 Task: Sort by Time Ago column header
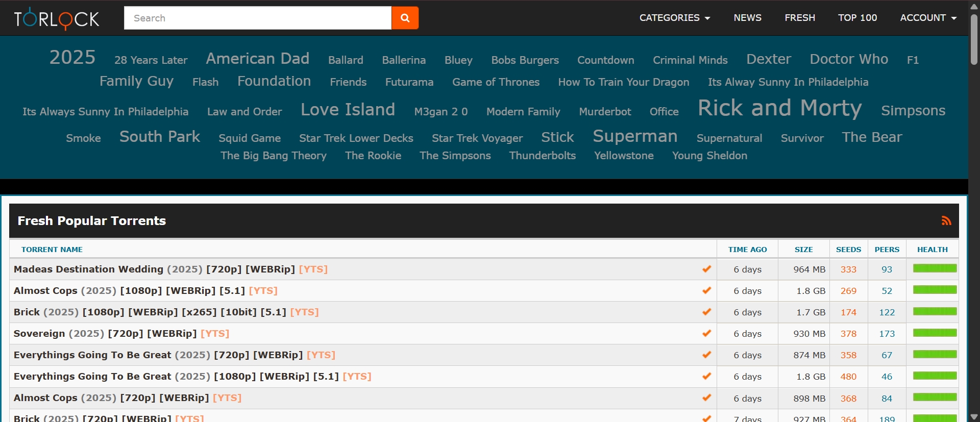tap(747, 250)
